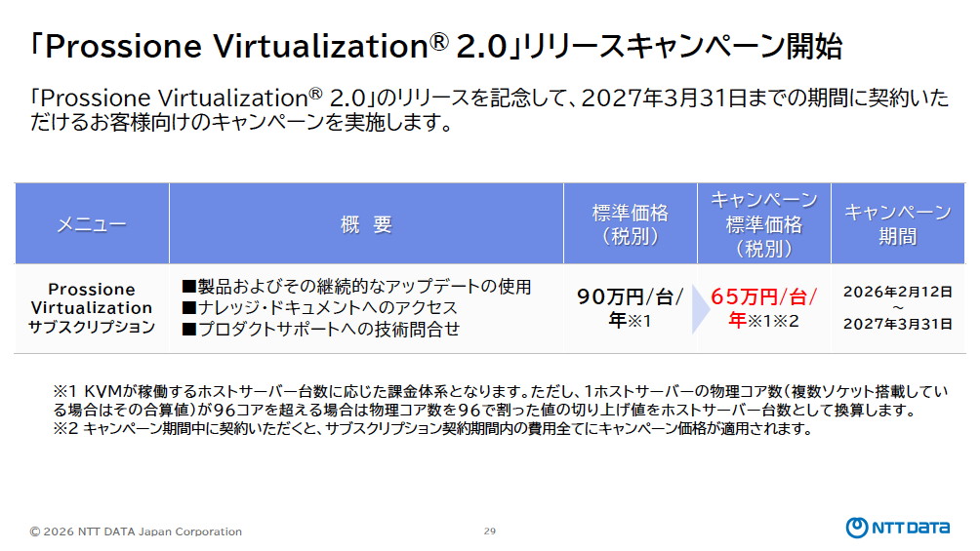Click the slide title 'Prossione Virtualization 2.0' heading

point(436,46)
